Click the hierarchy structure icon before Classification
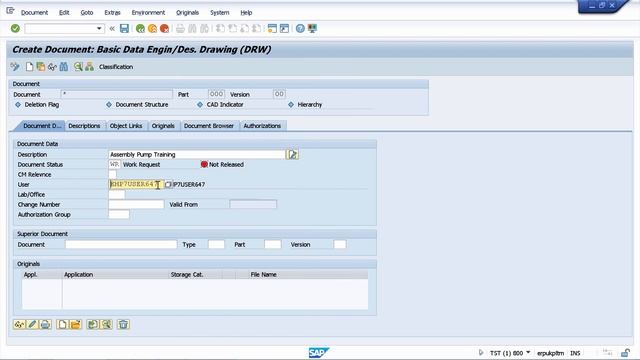 click(89, 67)
